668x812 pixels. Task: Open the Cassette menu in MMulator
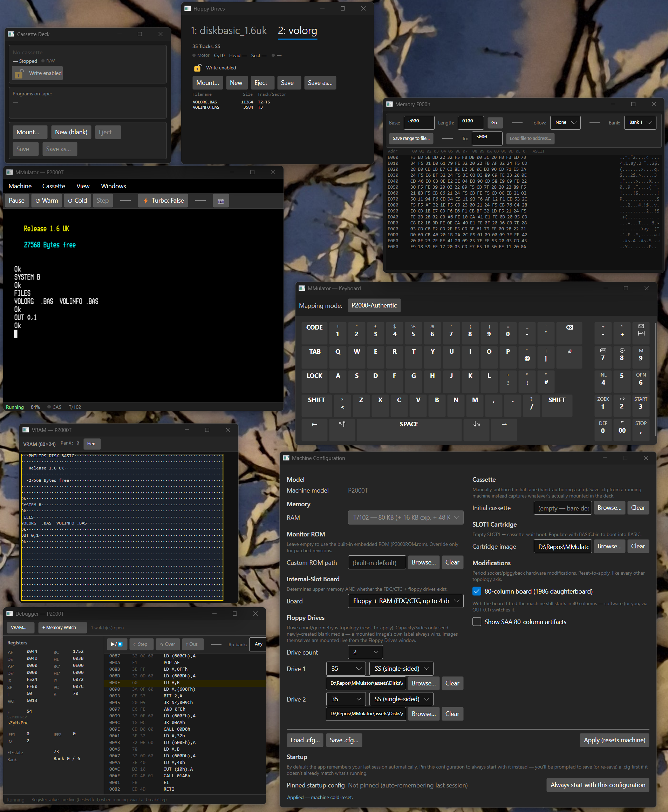[x=54, y=186]
